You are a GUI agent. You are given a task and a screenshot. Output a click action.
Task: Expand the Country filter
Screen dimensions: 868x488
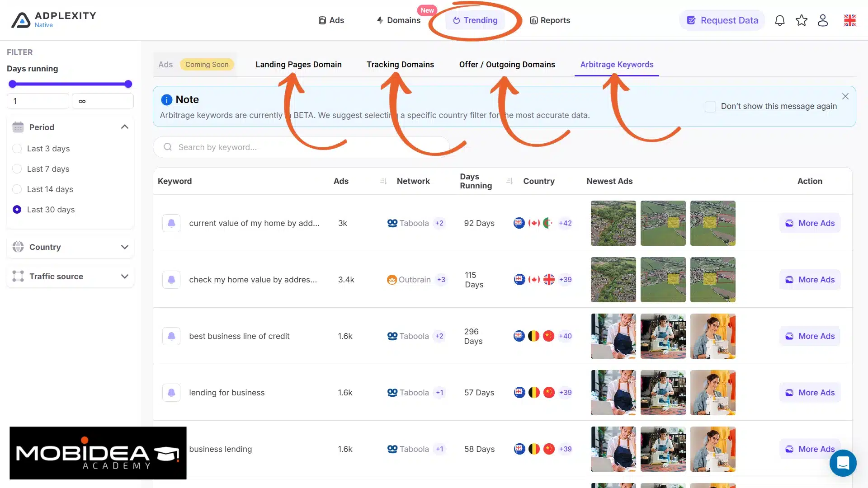125,247
